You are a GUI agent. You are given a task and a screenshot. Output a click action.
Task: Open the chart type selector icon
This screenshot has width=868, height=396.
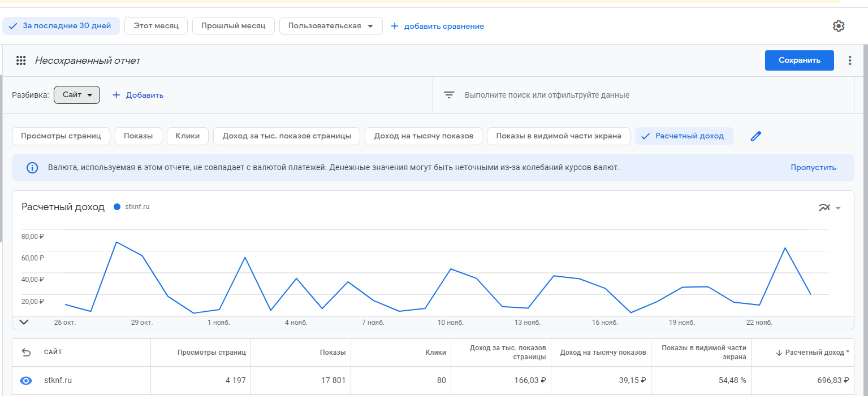[830, 207]
